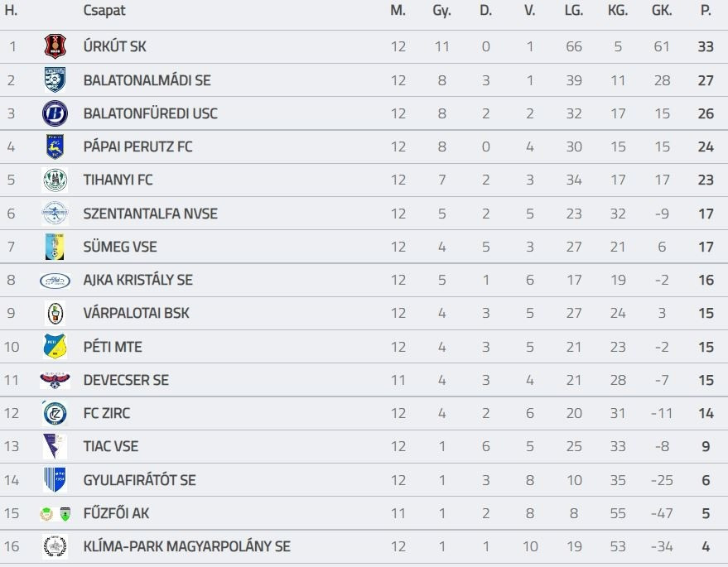The width and height of the screenshot is (728, 567).
Task: Click the TIAC VSE club badge
Action: pyautogui.click(x=55, y=446)
